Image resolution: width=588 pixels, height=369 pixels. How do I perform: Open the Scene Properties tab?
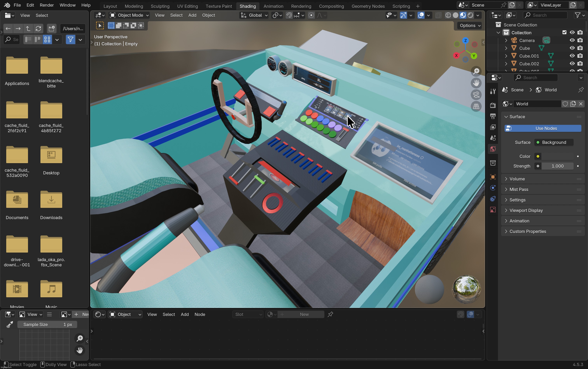coord(493,138)
